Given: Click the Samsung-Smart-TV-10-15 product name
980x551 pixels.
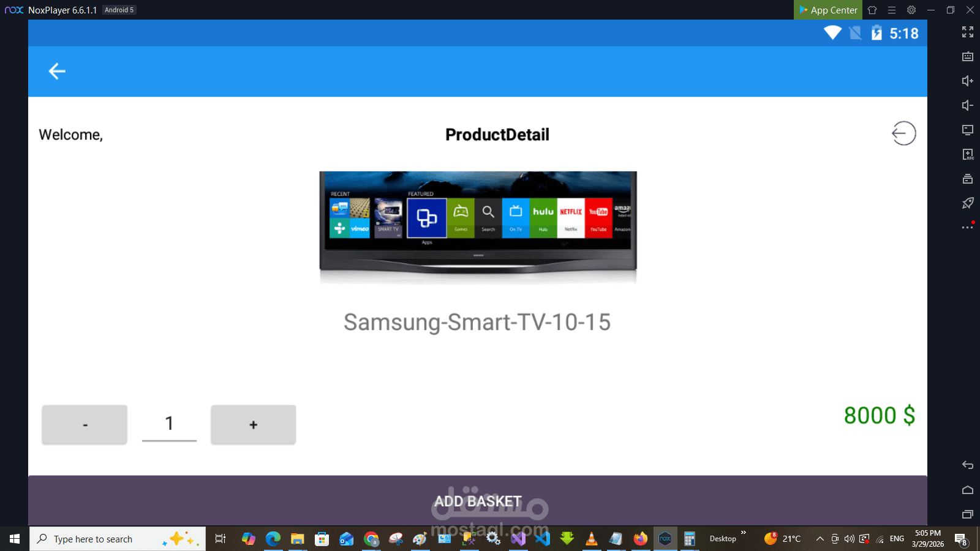Looking at the screenshot, I should point(477,322).
